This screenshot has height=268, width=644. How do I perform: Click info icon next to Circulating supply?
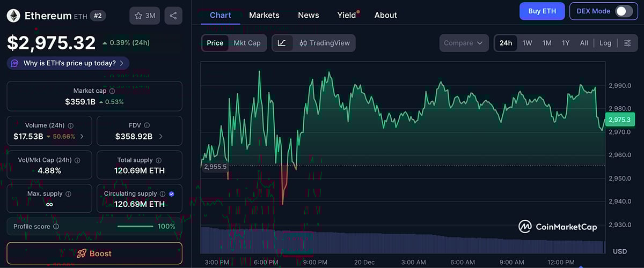pyautogui.click(x=163, y=194)
